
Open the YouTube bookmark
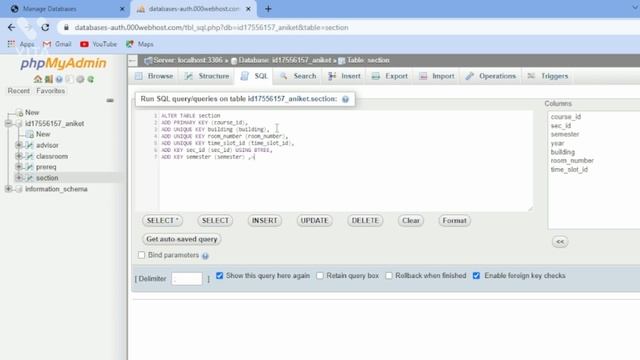99,44
